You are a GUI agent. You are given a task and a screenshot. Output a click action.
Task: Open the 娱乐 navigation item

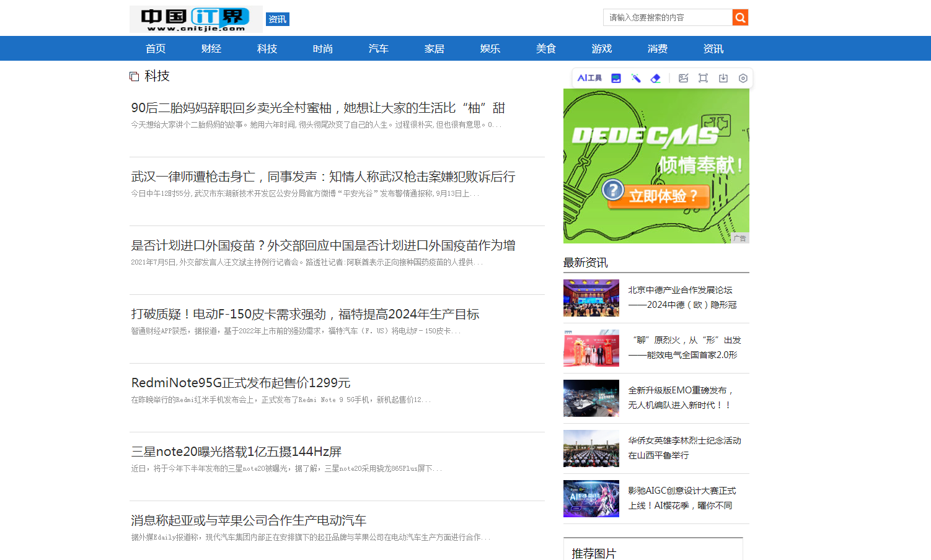click(490, 48)
